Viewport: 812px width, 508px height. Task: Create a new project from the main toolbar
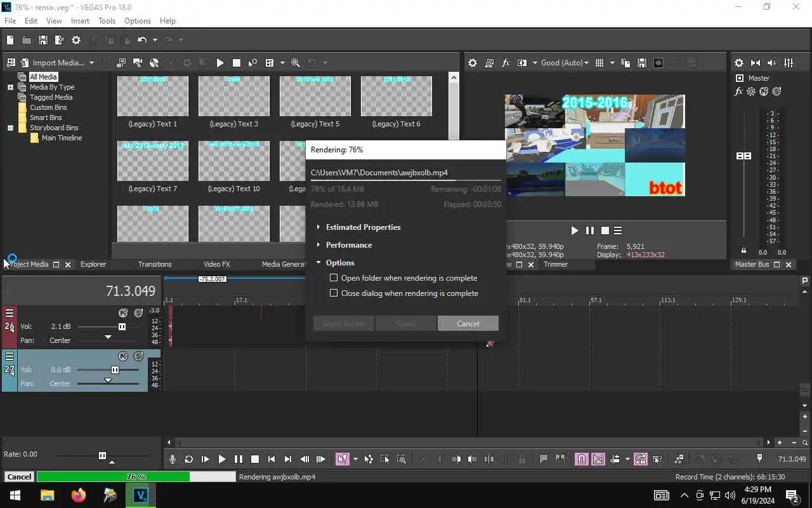tap(10, 40)
